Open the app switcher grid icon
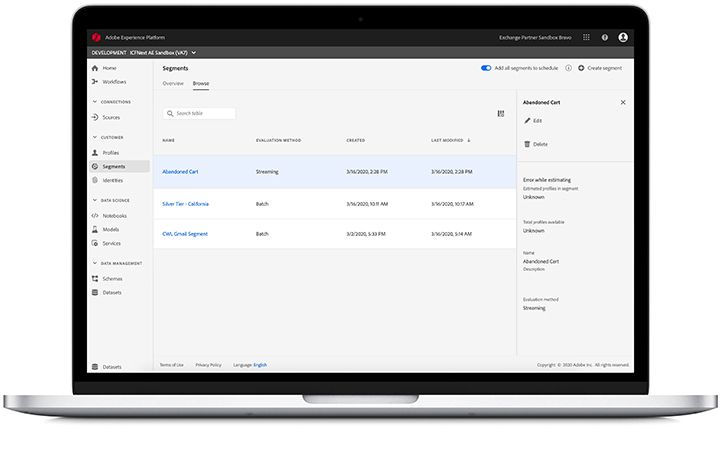 tap(586, 37)
